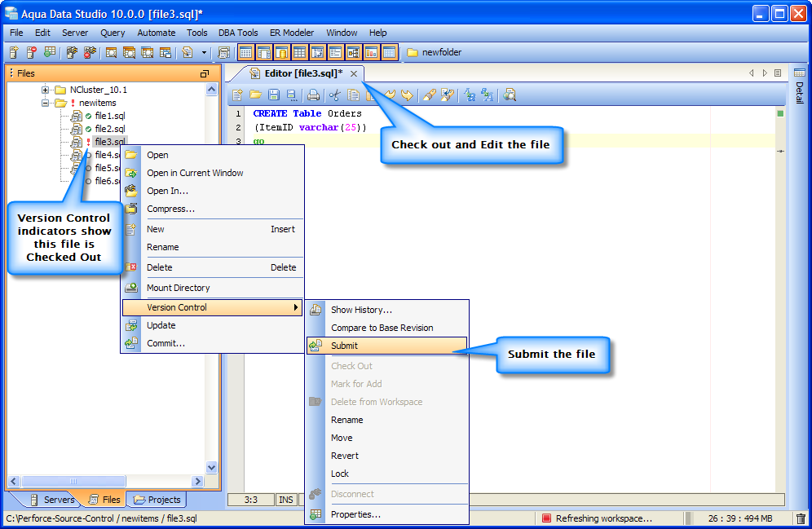Click the Copy icon in editor toolbar
The width and height of the screenshot is (812, 529).
tap(354, 95)
